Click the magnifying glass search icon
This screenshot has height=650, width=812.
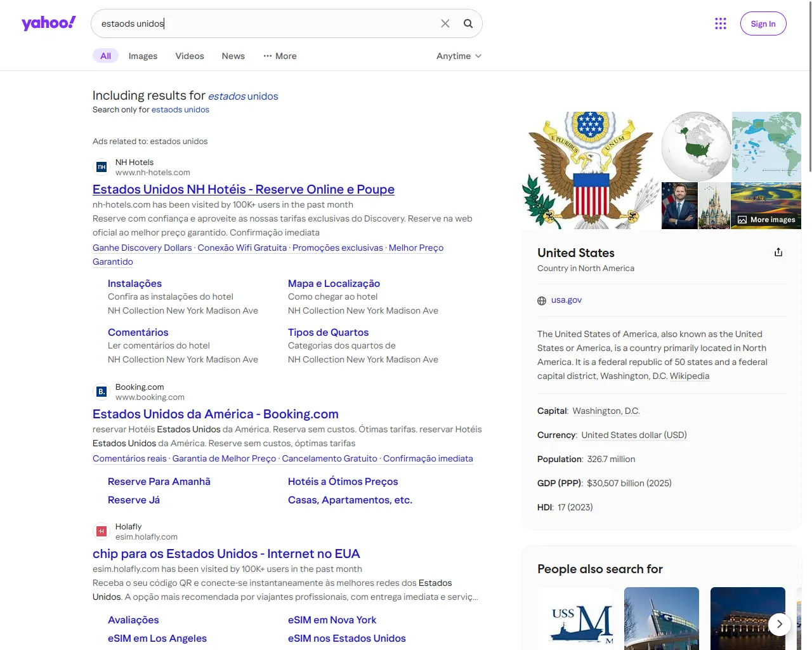468,23
